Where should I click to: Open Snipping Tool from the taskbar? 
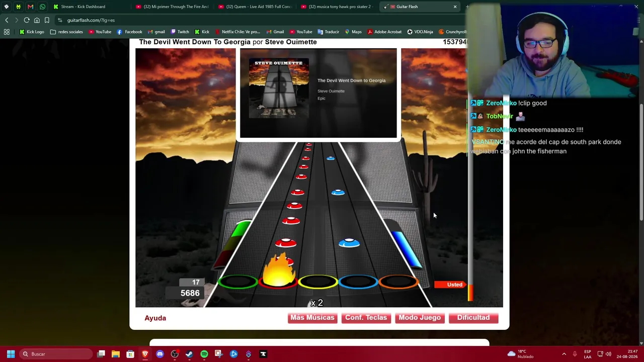(219, 354)
